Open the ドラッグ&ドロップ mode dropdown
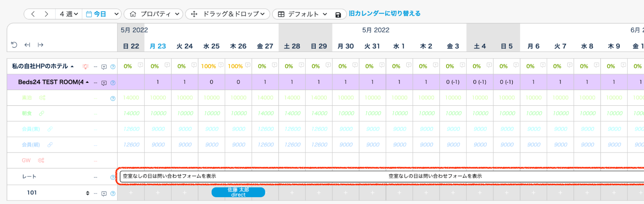Screen dimensions: 644x204 coord(227,14)
